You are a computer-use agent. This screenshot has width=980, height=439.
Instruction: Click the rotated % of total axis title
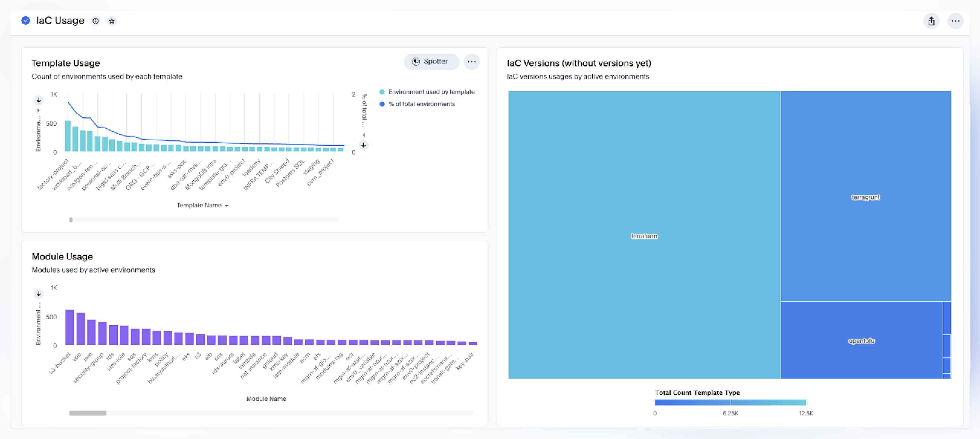pyautogui.click(x=364, y=110)
